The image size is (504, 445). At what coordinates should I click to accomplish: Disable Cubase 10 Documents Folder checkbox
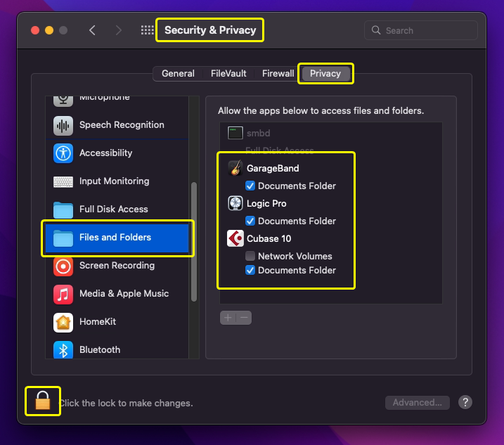pyautogui.click(x=250, y=271)
